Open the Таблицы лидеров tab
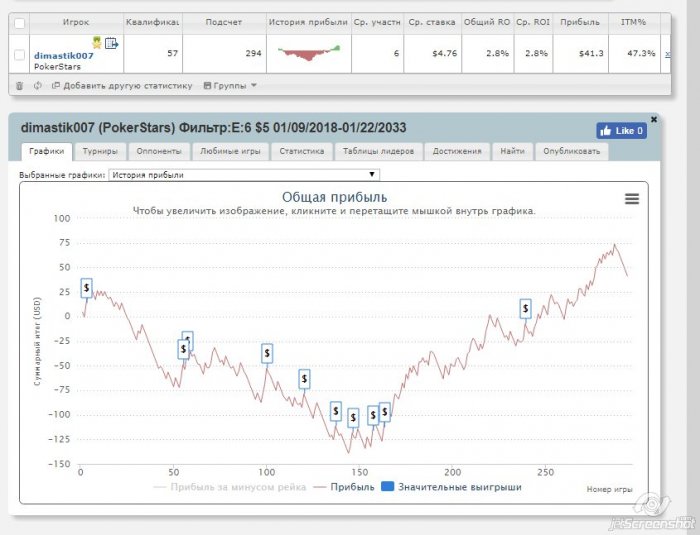The image size is (700, 535). point(378,151)
